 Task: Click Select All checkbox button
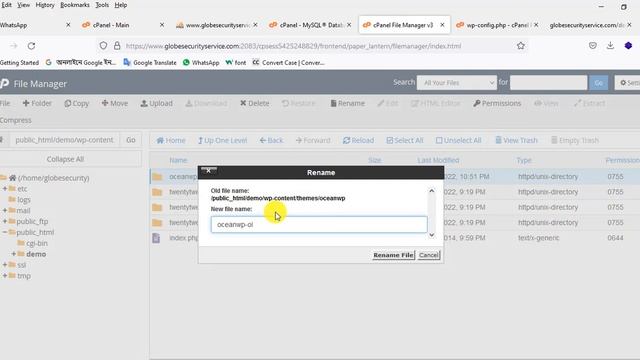405,140
